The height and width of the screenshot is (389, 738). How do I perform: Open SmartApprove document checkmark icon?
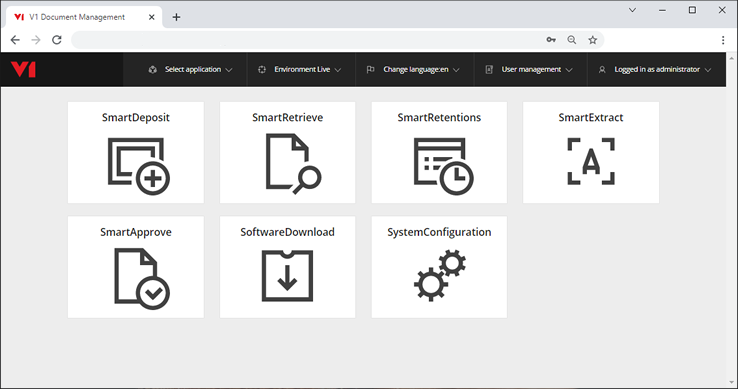pyautogui.click(x=142, y=279)
